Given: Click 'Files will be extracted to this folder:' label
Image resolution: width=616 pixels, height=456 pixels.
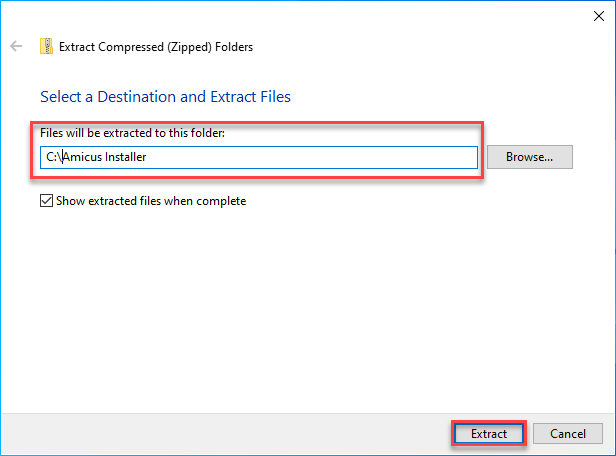Looking at the screenshot, I should click(x=132, y=133).
